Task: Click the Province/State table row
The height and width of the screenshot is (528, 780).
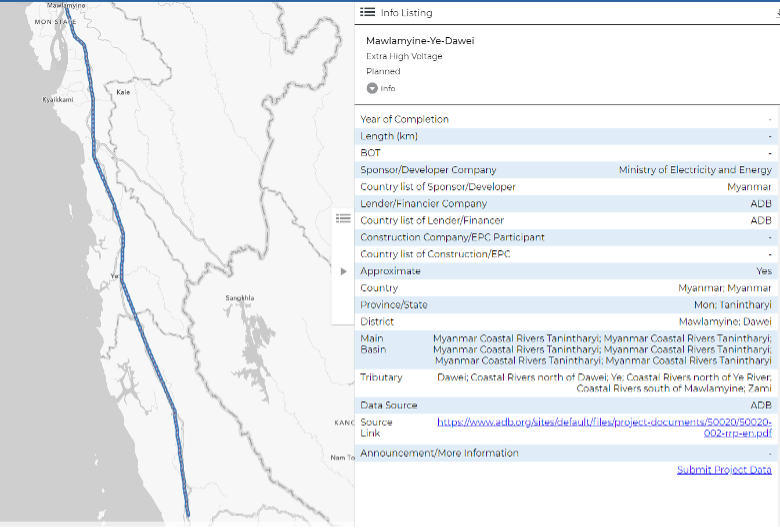Action: point(566,305)
